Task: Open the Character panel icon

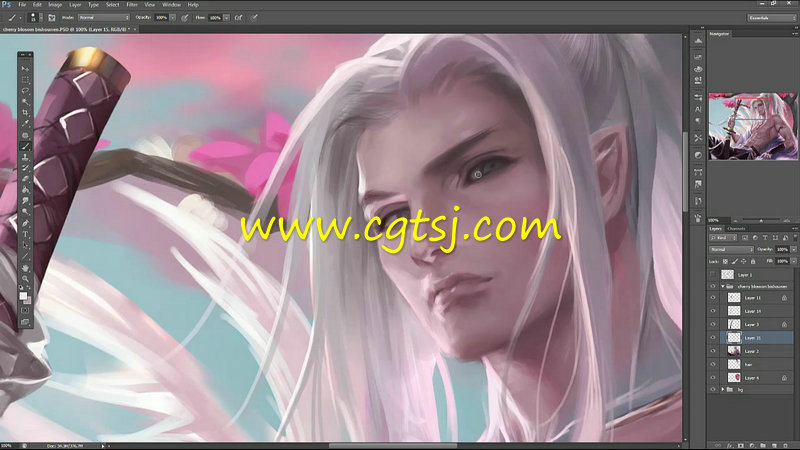Action: pos(698,109)
